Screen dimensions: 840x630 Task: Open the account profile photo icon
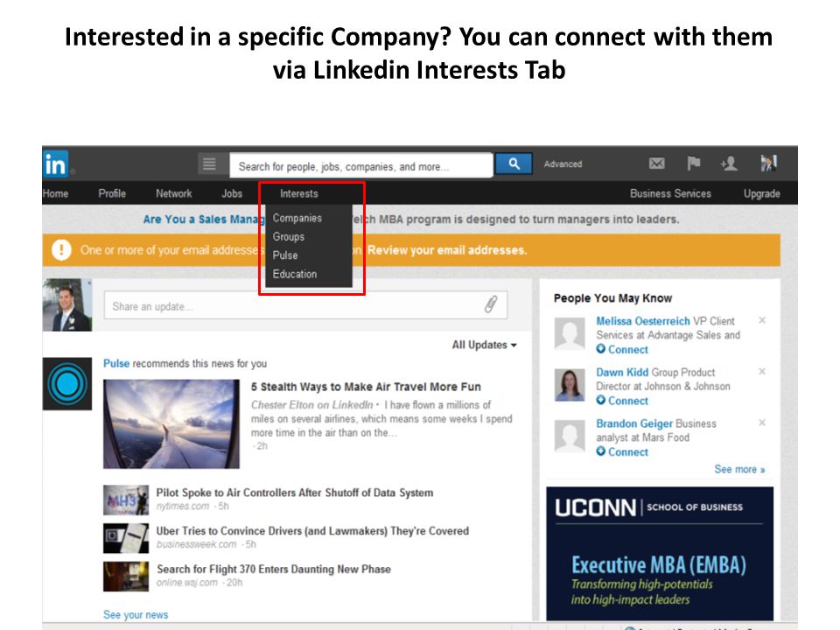[769, 164]
